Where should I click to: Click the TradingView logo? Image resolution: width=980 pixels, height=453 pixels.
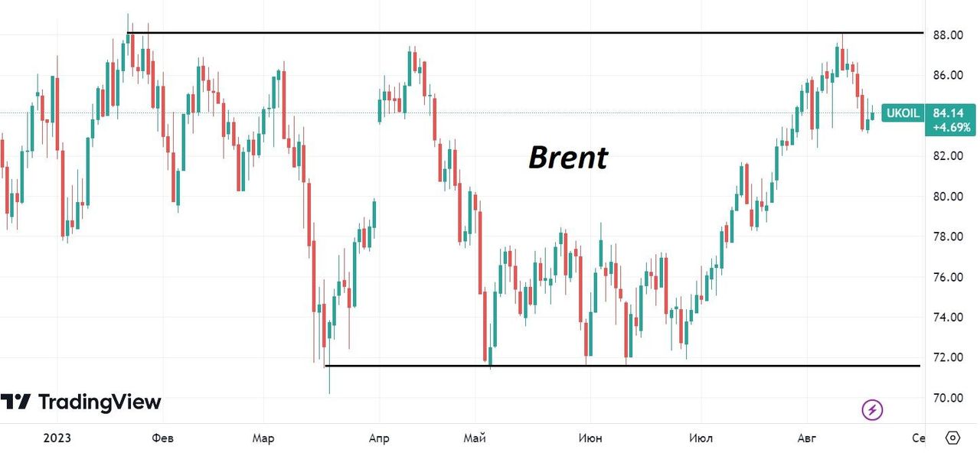80,402
